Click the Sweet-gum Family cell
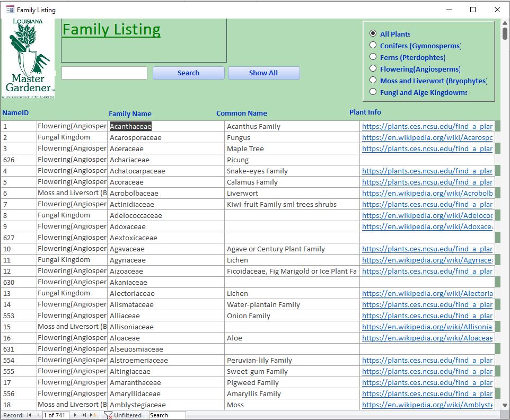This screenshot has width=510, height=420. (292, 371)
